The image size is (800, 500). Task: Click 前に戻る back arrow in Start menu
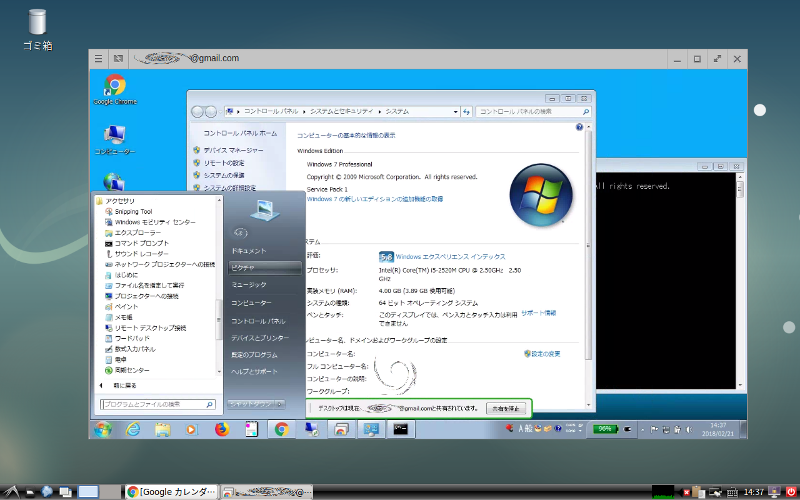[101, 386]
